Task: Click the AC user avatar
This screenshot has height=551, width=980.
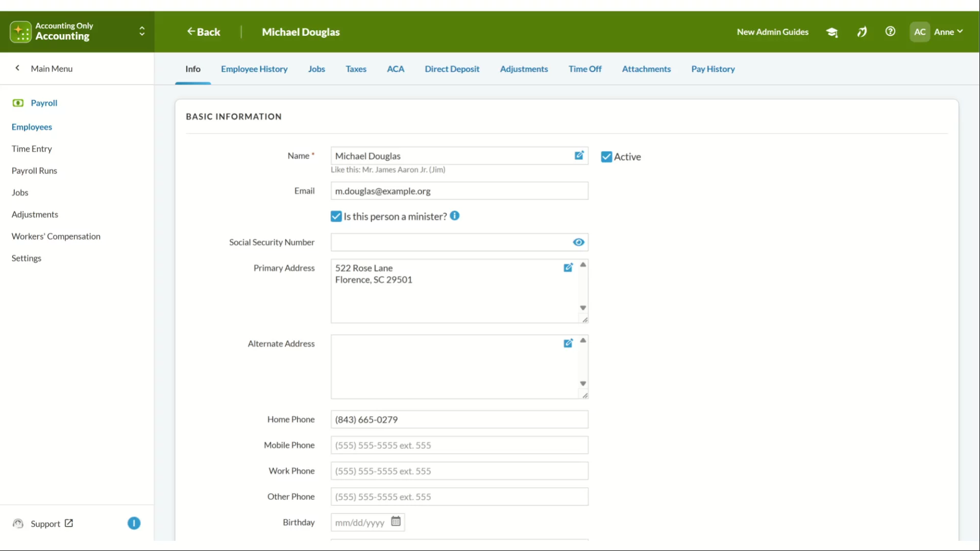Action: [920, 32]
